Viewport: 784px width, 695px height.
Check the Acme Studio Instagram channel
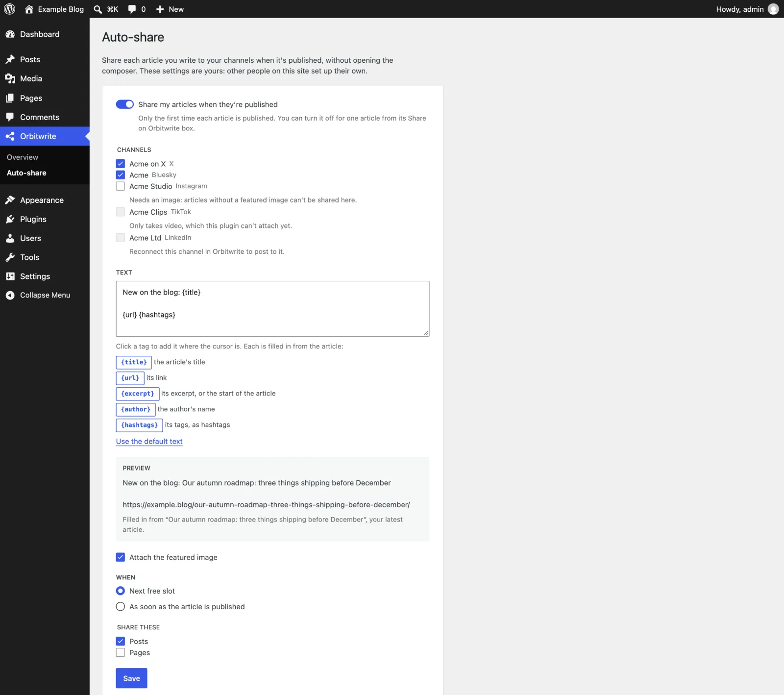pos(121,186)
